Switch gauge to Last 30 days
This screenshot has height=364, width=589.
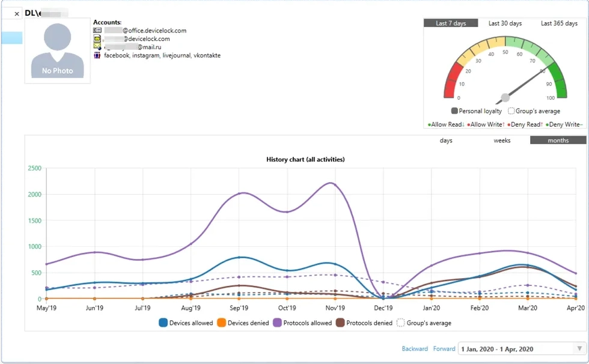click(x=505, y=23)
